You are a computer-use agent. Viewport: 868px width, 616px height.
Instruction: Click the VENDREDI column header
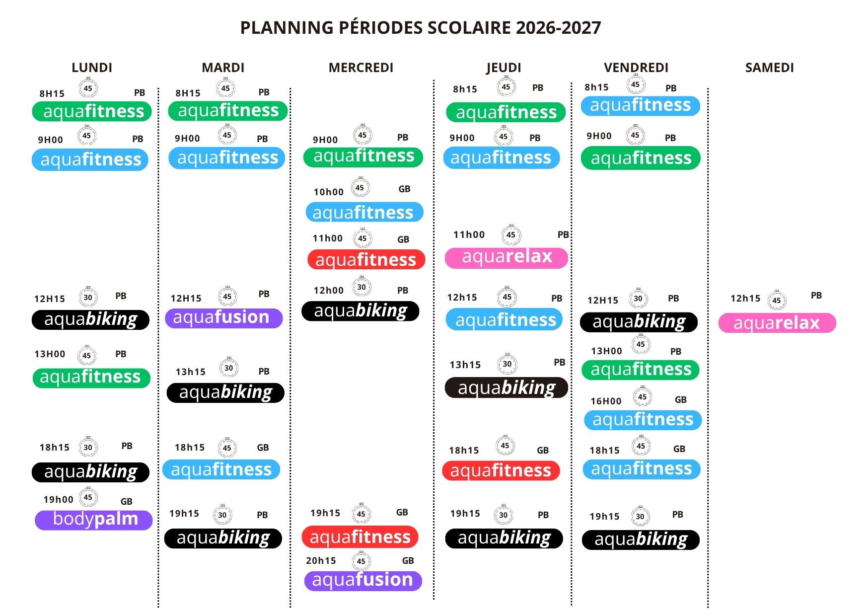click(636, 68)
